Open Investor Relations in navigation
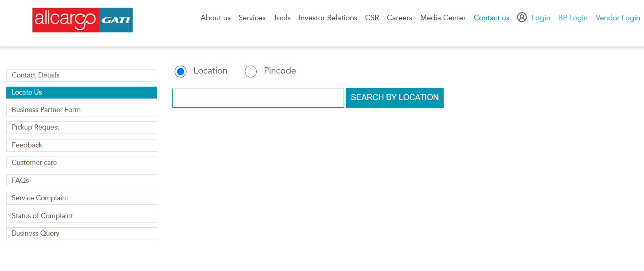The height and width of the screenshot is (271, 644). coord(328,18)
